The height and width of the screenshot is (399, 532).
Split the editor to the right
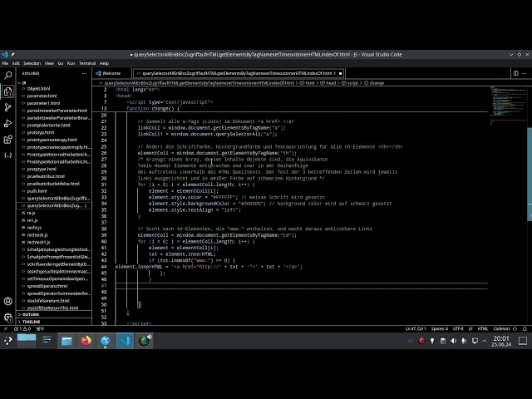515,73
